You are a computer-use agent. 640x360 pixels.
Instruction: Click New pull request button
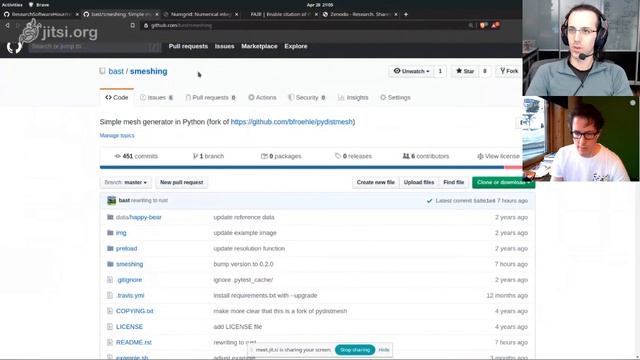pyautogui.click(x=182, y=182)
